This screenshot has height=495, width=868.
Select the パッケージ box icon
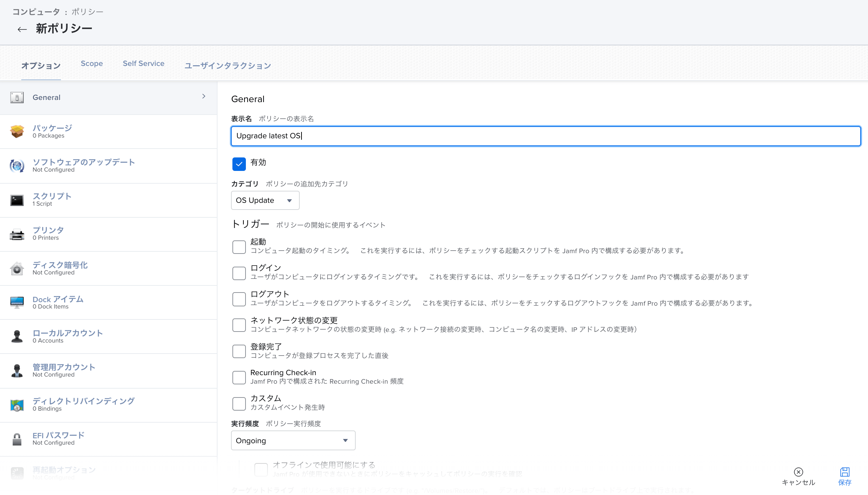click(x=17, y=132)
